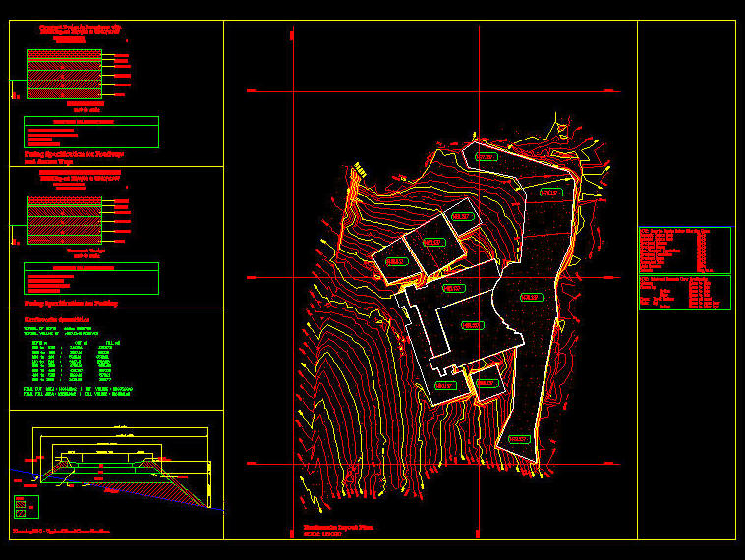Click the lower green-bordered specification table

click(91, 278)
